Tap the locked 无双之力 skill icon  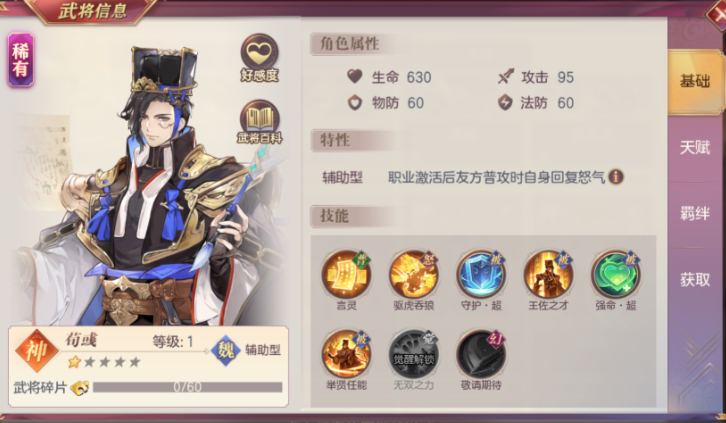click(x=413, y=355)
